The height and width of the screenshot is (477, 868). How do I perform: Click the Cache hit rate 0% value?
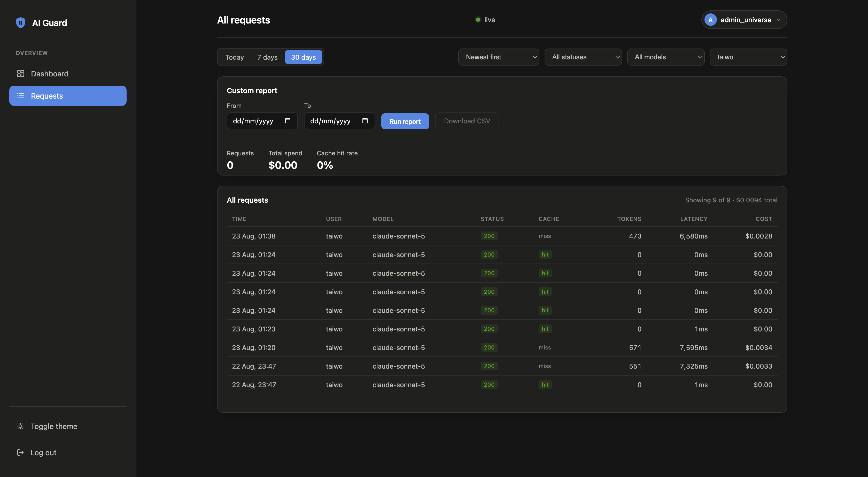(324, 165)
